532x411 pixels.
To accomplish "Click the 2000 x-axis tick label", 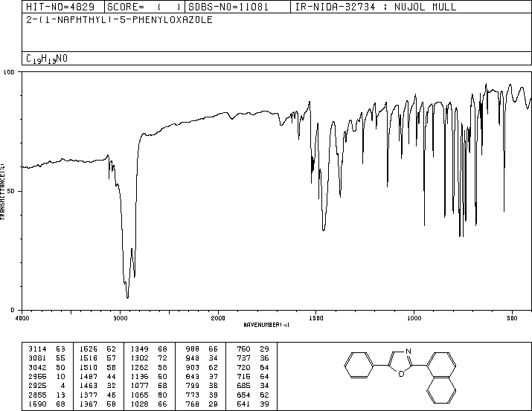I will (218, 318).
